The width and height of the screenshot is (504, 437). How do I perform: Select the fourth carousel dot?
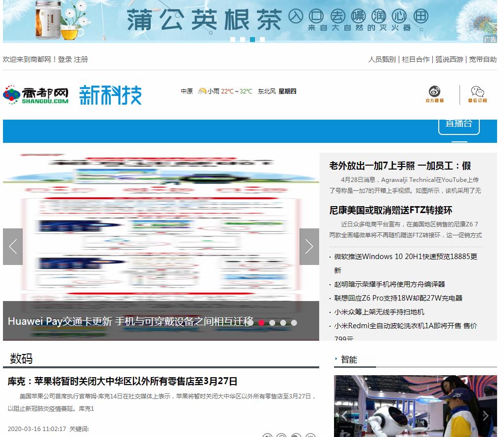coord(294,322)
